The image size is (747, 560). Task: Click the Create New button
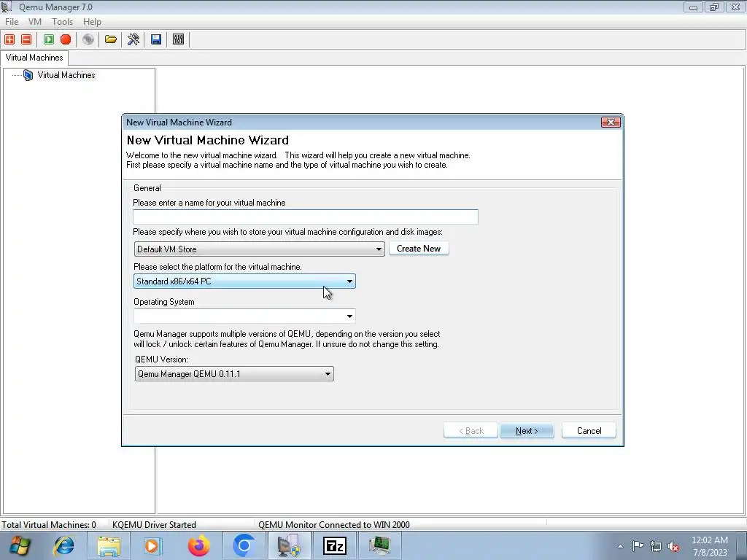click(419, 249)
